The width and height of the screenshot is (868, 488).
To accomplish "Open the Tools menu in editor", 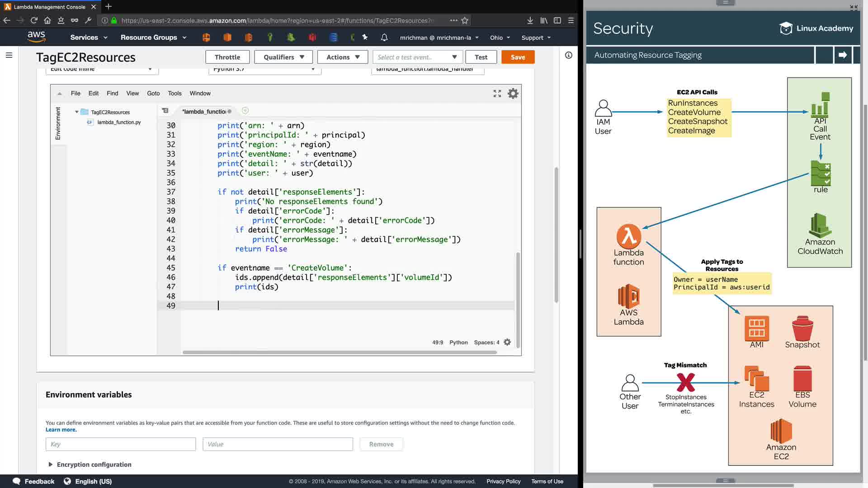I will click(175, 94).
